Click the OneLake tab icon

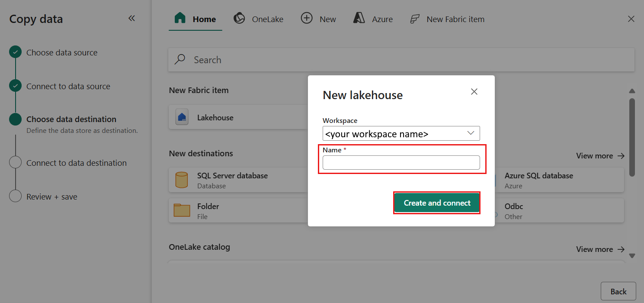(239, 18)
